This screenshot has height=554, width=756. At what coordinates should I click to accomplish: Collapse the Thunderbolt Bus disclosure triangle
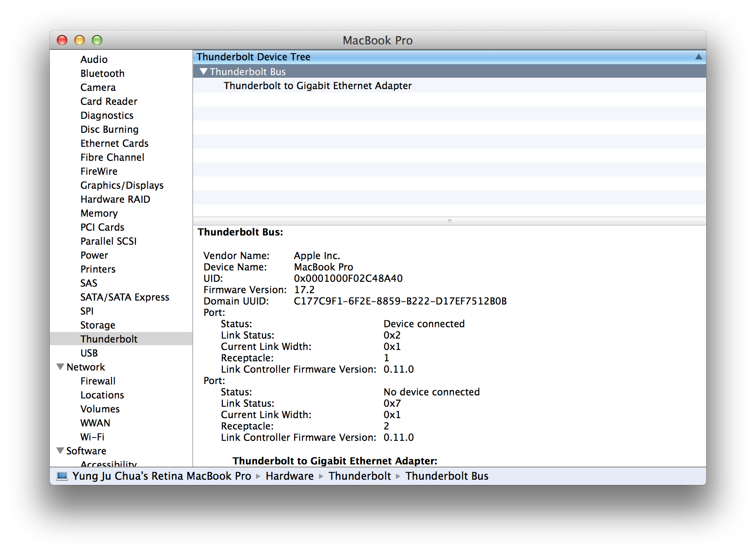tap(203, 71)
